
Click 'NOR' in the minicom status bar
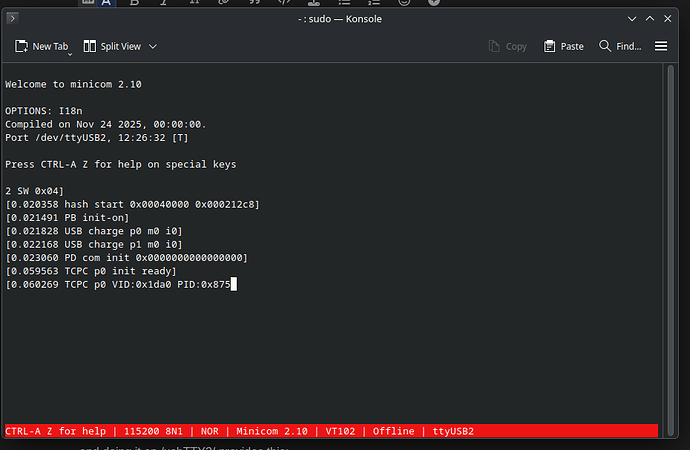tap(209, 431)
